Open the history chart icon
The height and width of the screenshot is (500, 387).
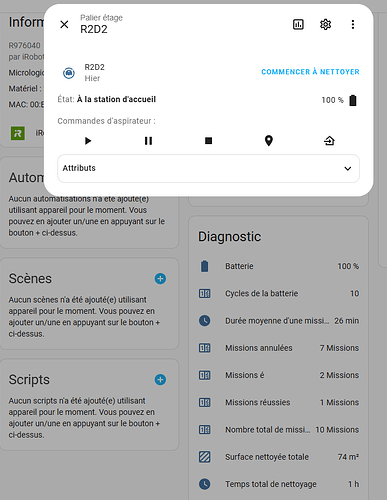coord(298,24)
